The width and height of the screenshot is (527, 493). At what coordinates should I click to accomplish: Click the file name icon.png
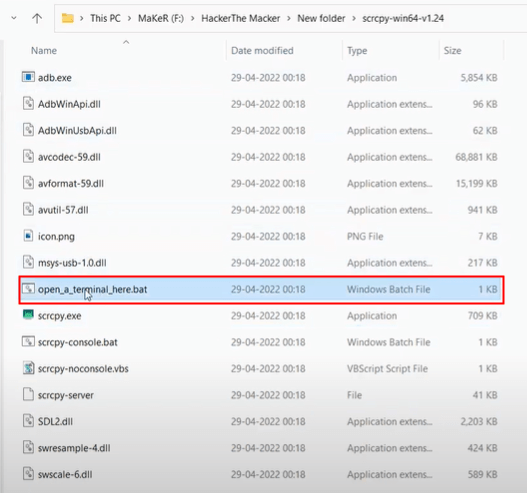tap(56, 237)
